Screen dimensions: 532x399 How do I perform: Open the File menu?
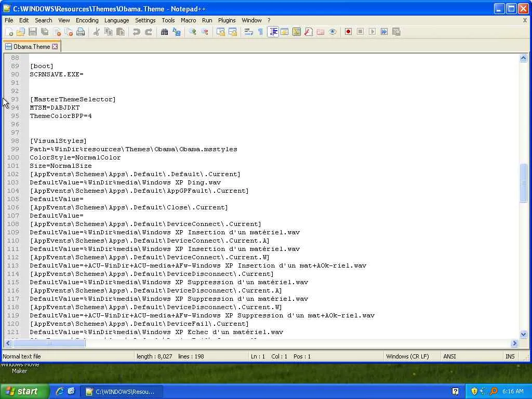(9, 20)
